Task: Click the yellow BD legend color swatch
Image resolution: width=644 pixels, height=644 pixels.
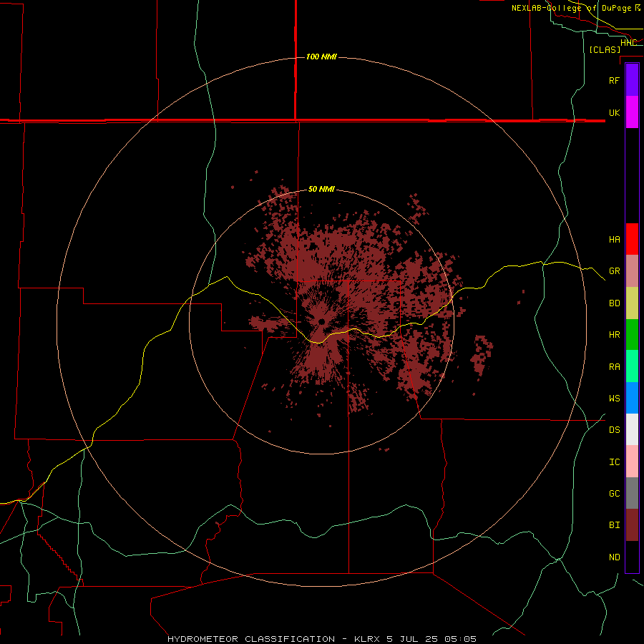Action: [632, 303]
